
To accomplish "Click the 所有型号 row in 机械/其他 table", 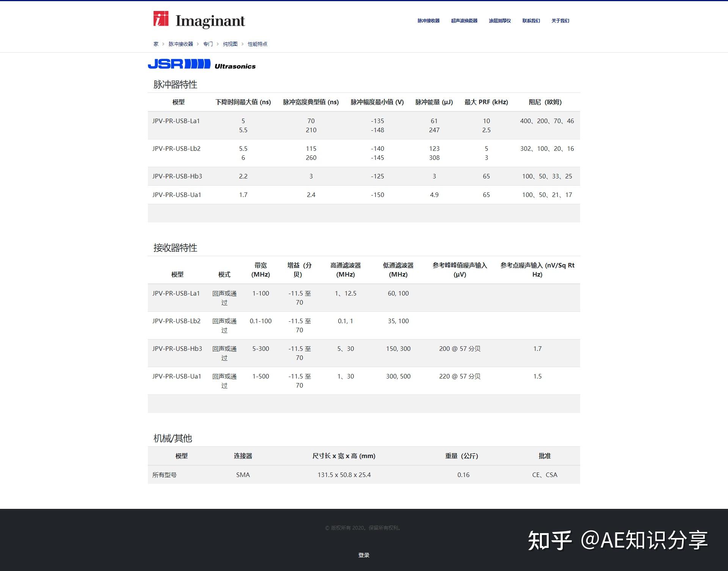I will [164, 475].
